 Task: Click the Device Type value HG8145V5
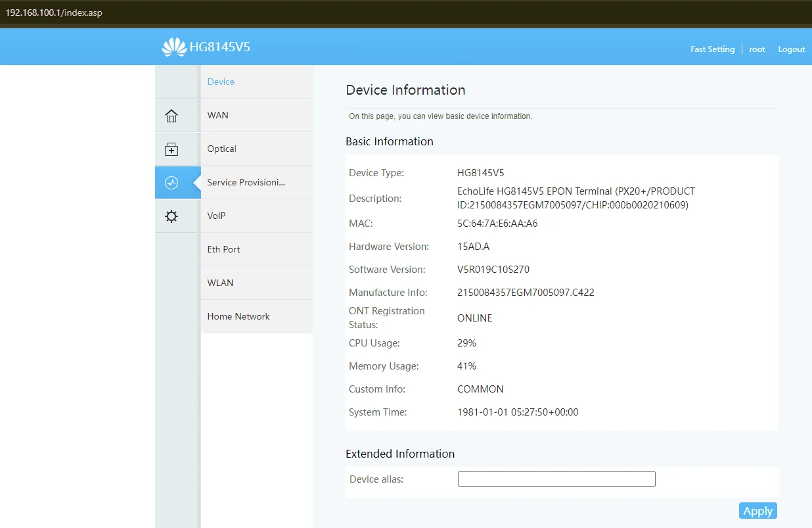pyautogui.click(x=481, y=173)
